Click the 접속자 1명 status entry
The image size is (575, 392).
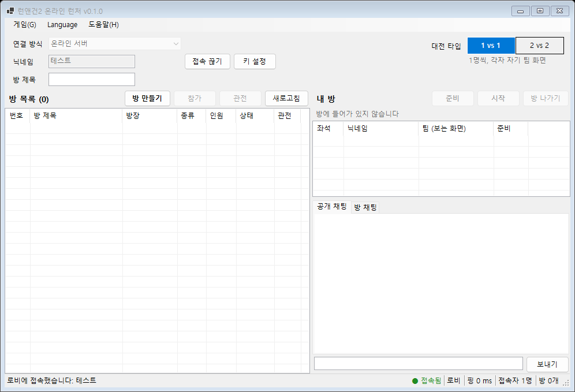coord(515,381)
